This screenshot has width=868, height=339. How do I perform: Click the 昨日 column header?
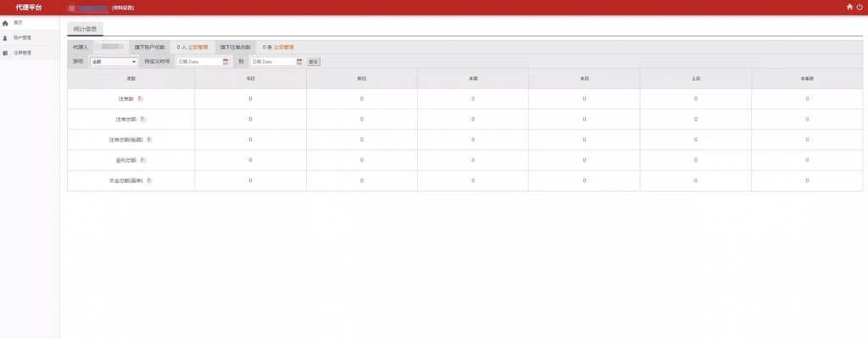tap(361, 79)
